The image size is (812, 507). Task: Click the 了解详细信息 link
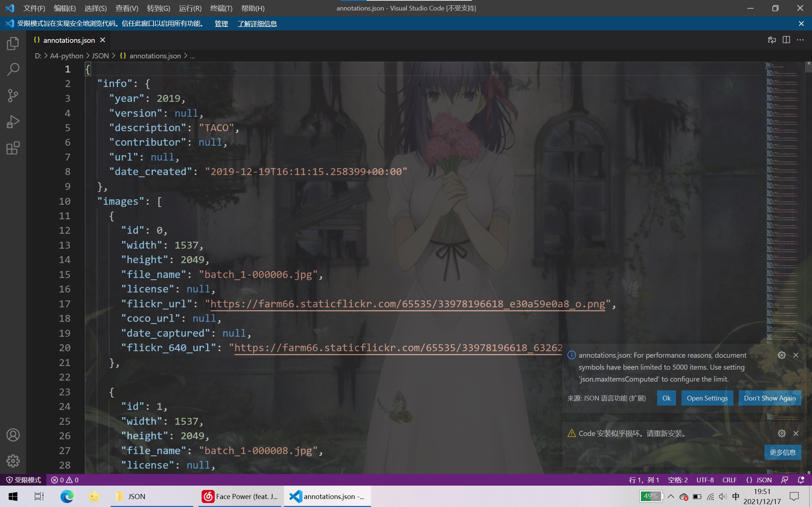tap(257, 24)
